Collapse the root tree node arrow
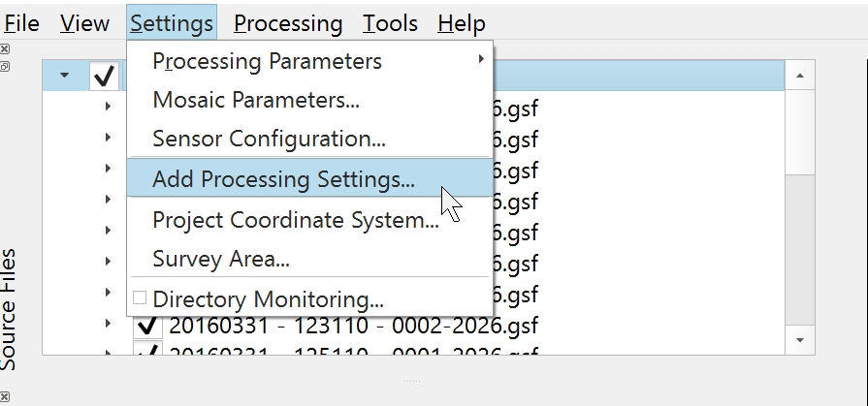 64,75
